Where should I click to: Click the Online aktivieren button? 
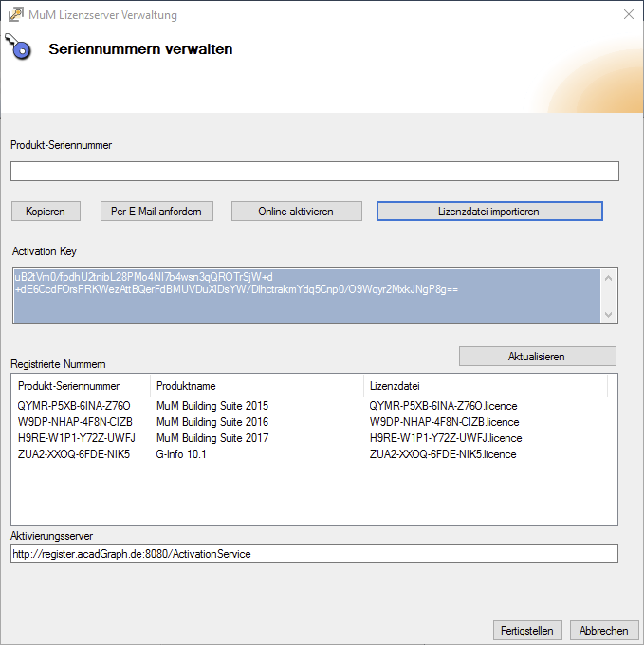296,211
